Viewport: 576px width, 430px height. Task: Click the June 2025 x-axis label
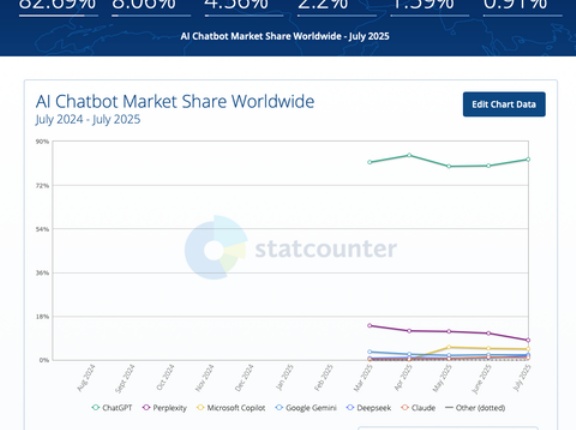(482, 379)
